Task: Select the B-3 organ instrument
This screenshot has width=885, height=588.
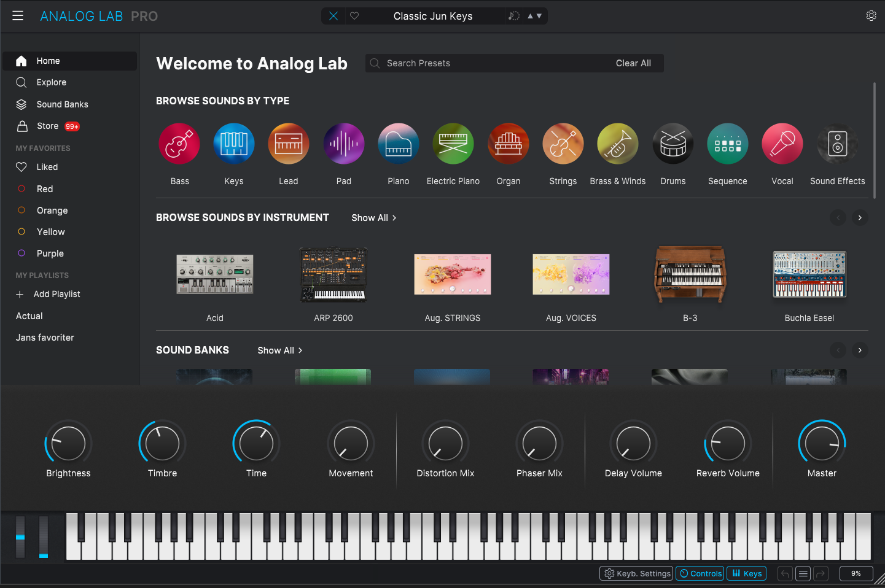Action: tap(690, 274)
